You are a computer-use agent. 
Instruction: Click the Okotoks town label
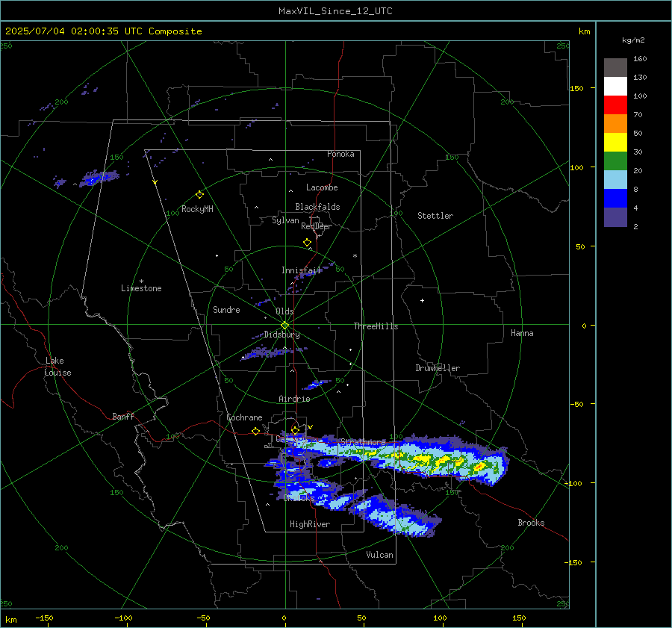coord(299,498)
